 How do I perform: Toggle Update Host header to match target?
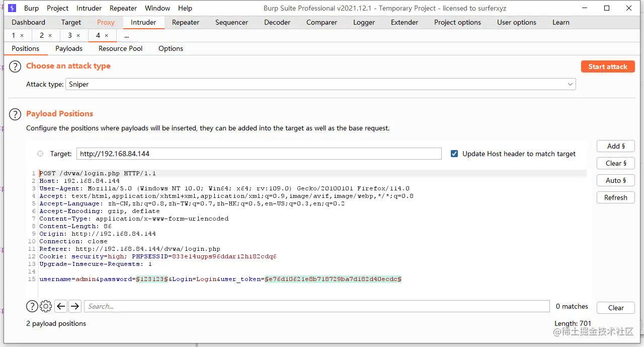click(454, 154)
